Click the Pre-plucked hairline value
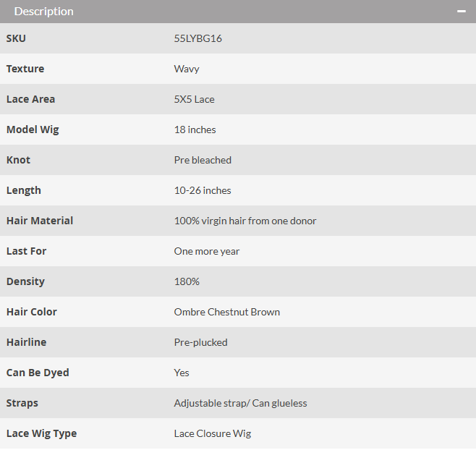Viewport: 476px width, 450px height. coord(200,342)
